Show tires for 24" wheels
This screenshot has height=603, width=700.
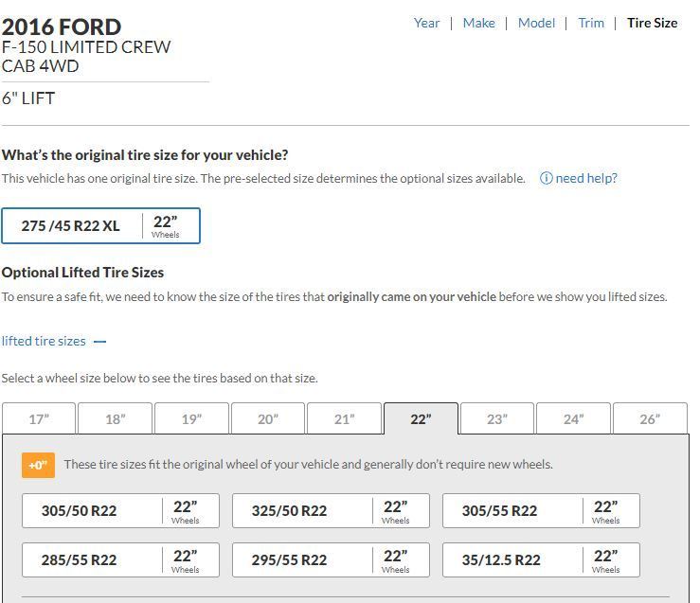574,418
